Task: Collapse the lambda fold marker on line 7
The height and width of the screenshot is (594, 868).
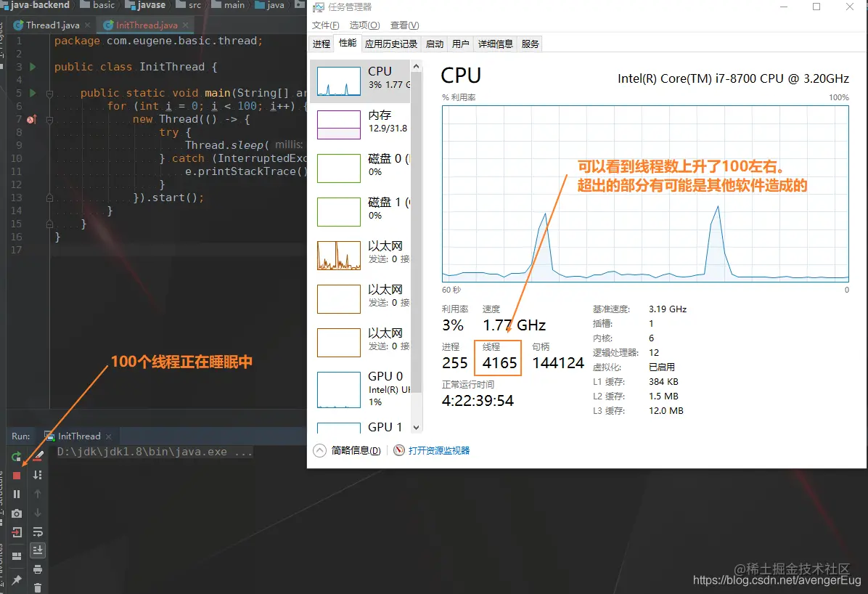Action: [x=50, y=119]
